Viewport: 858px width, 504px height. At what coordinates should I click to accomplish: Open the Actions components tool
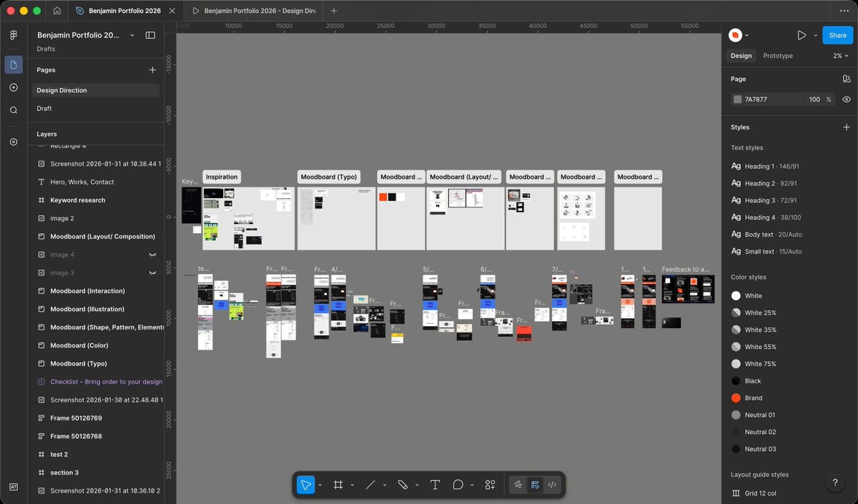click(x=490, y=485)
